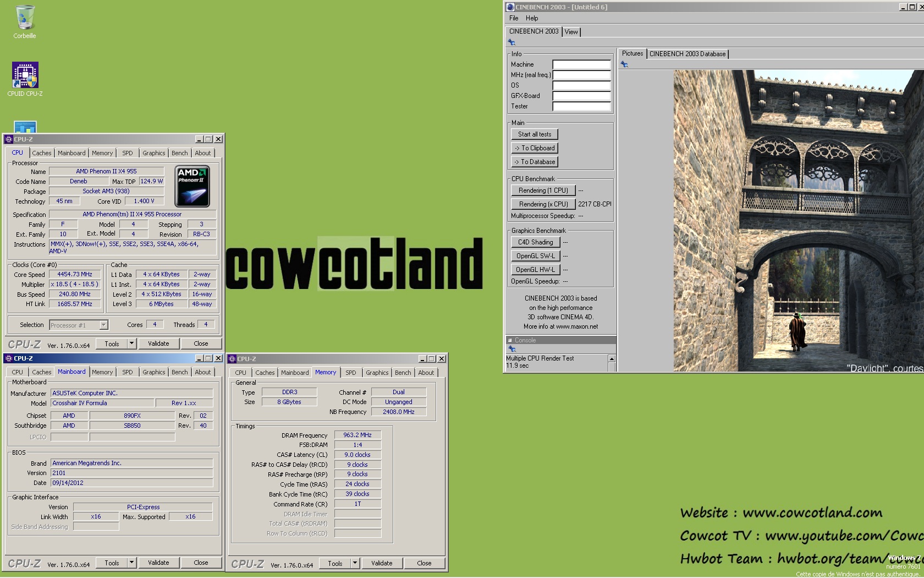
Task: Click Mainboard CPU-Z window title icon
Action: coord(9,358)
